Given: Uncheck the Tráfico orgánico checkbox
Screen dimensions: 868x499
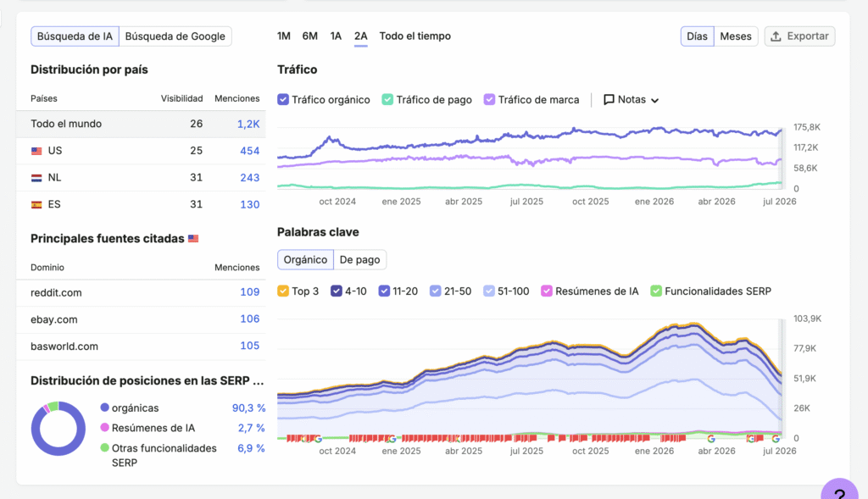Looking at the screenshot, I should coord(283,100).
